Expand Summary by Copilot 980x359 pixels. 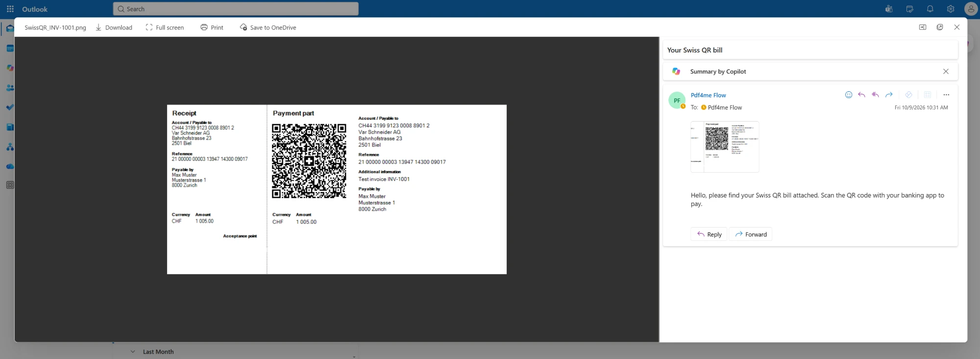718,72
